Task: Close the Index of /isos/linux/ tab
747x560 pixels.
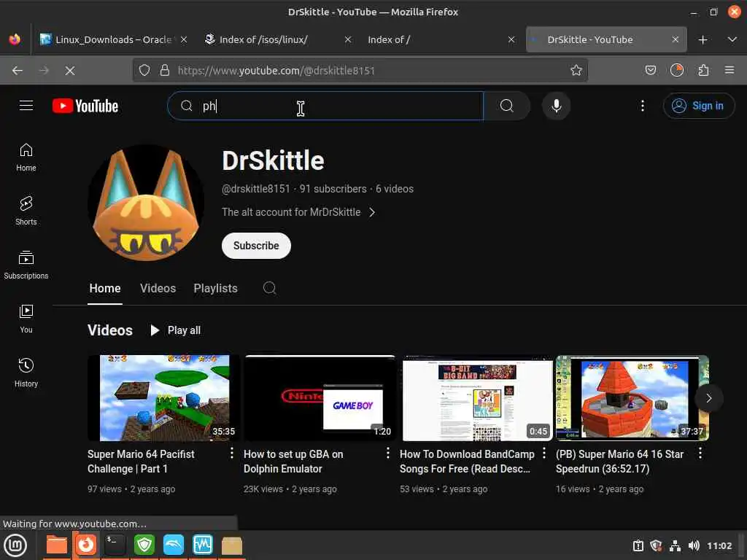Action: click(348, 40)
